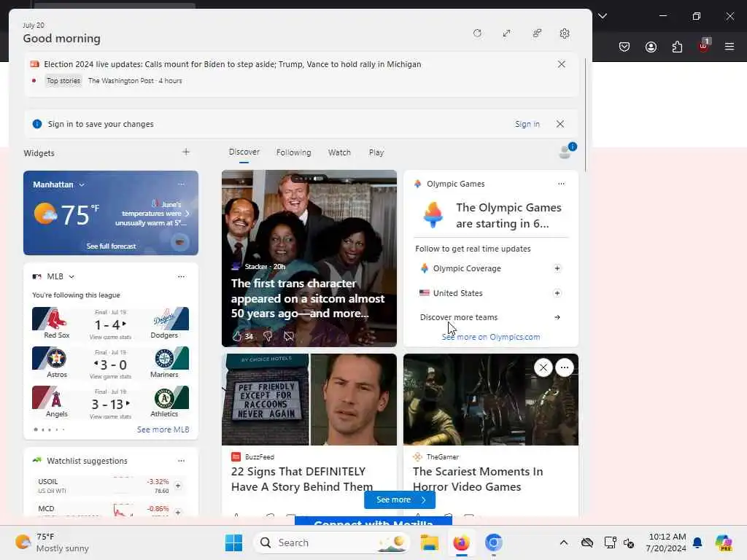747x560 pixels.
Task: Open Firefox application menu
Action: (x=729, y=47)
